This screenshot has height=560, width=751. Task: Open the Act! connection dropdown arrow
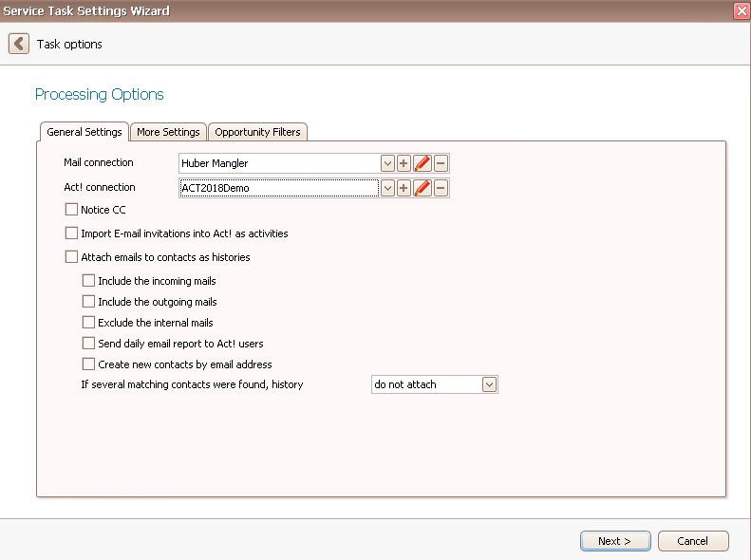click(387, 188)
